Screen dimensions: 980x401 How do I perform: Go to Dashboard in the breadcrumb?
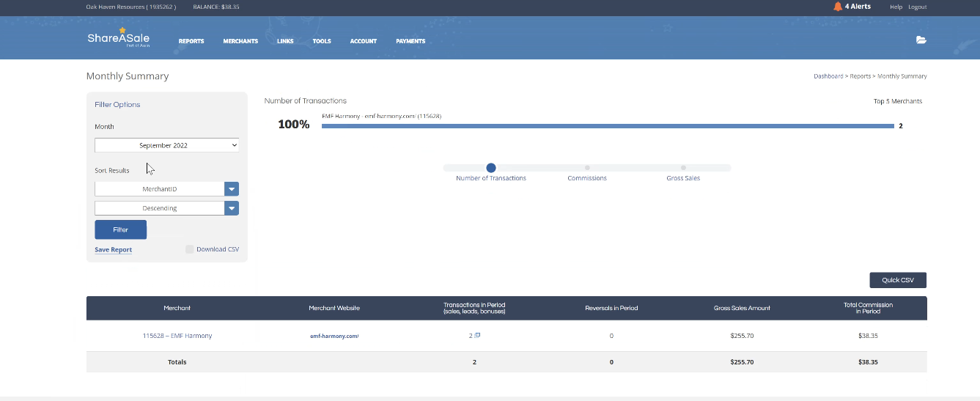click(x=828, y=76)
